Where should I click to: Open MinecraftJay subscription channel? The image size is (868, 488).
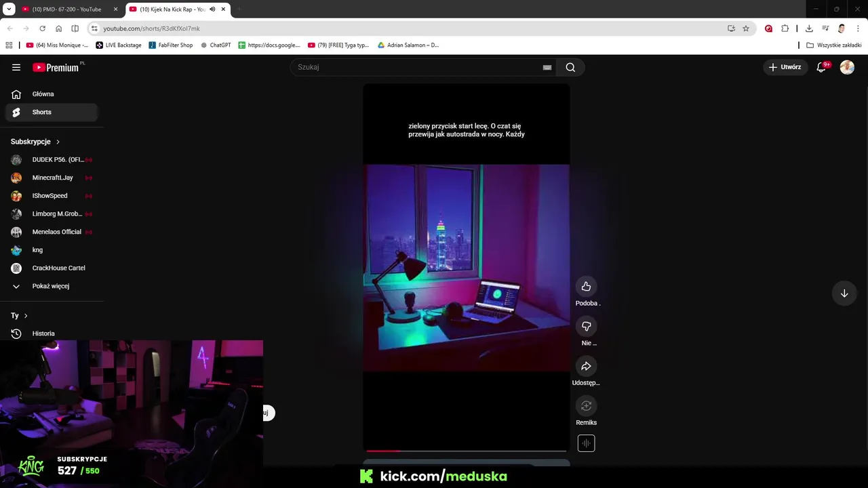click(52, 178)
